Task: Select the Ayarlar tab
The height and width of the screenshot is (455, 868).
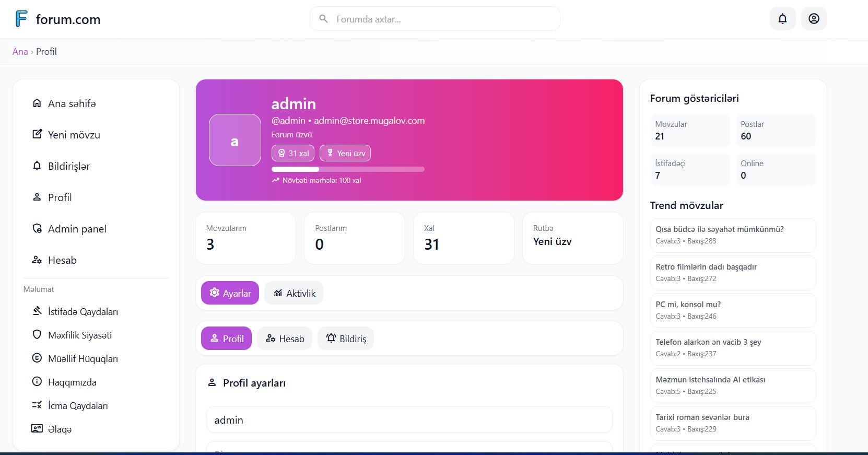Action: pos(230,293)
